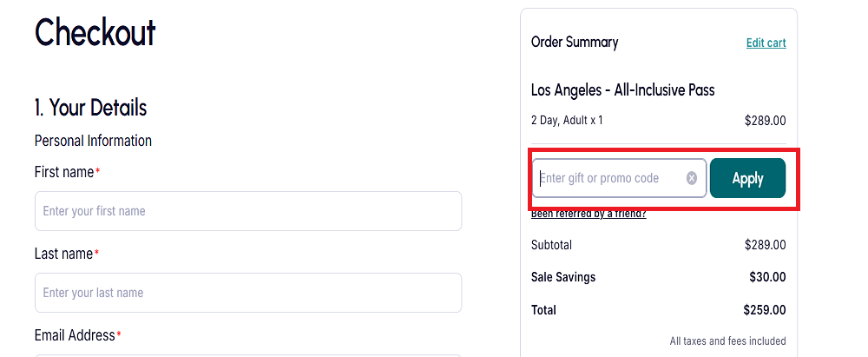Click "Been referred by a friend?" link

pyautogui.click(x=589, y=214)
